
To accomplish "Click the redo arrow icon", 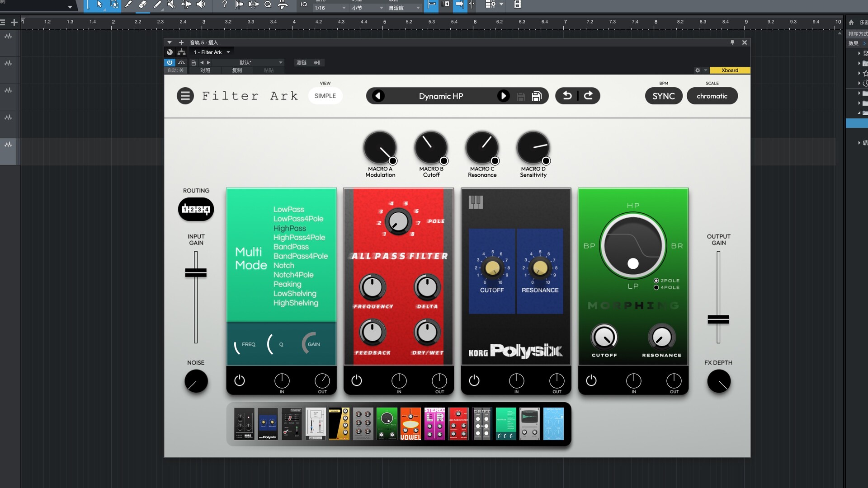I will click(588, 96).
